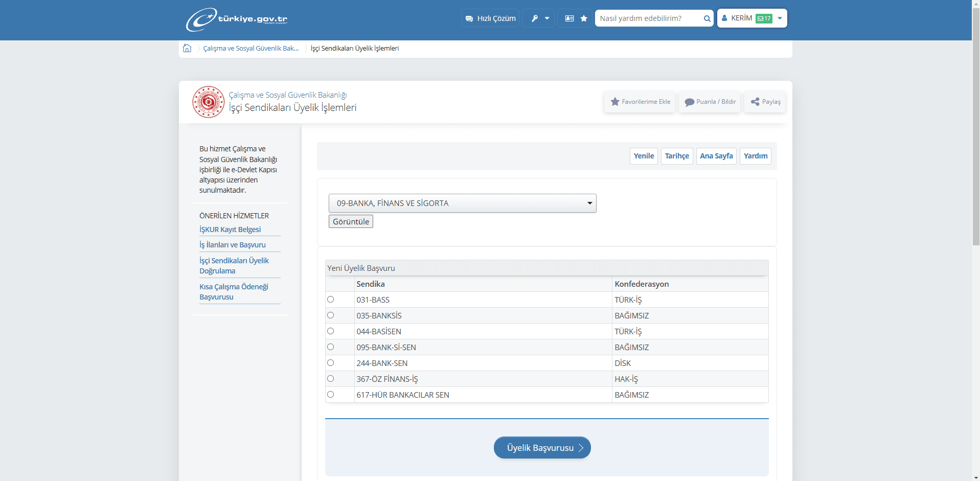980x481 pixels.
Task: Select the 617-HÜR BANKACILAR SEN radio button
Action: (331, 395)
